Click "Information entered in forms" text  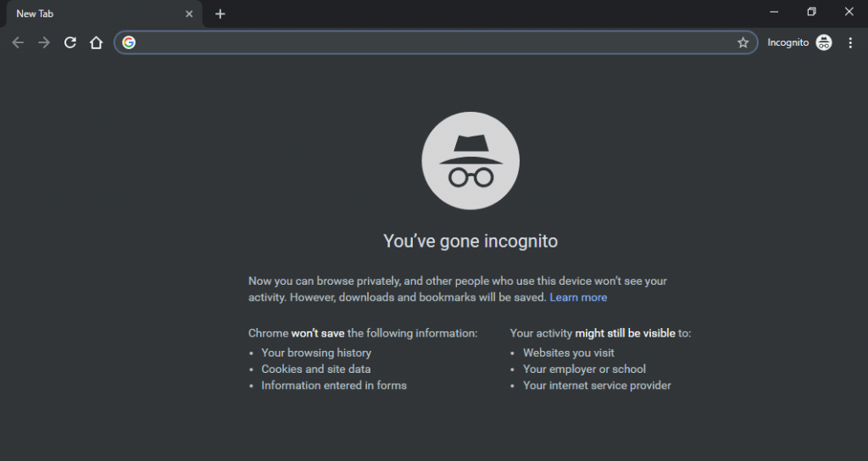tap(334, 386)
